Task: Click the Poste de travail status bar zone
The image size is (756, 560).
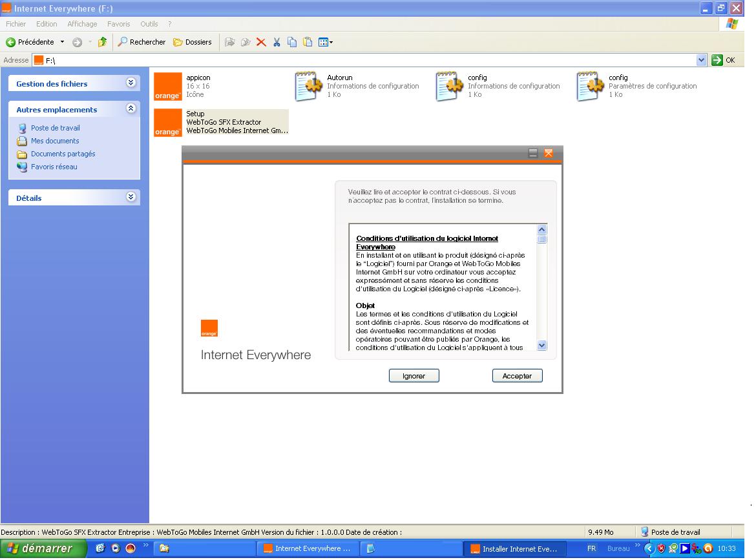Action: pos(684,532)
